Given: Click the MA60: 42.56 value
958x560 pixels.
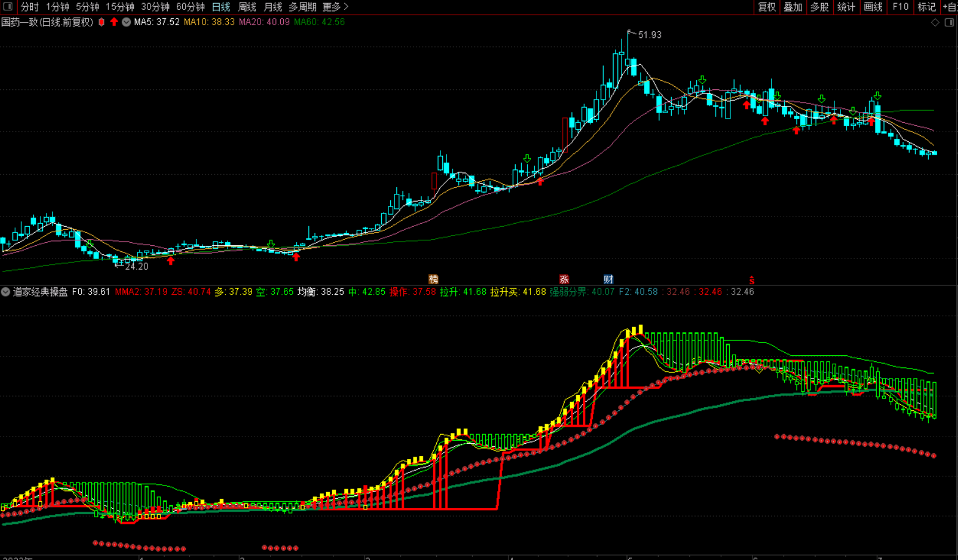Looking at the screenshot, I should point(319,22).
